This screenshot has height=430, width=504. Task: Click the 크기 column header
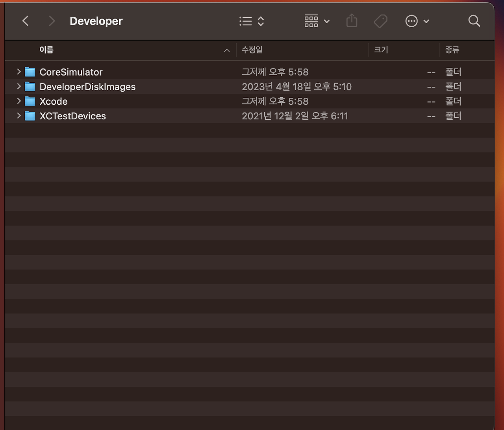tap(381, 50)
